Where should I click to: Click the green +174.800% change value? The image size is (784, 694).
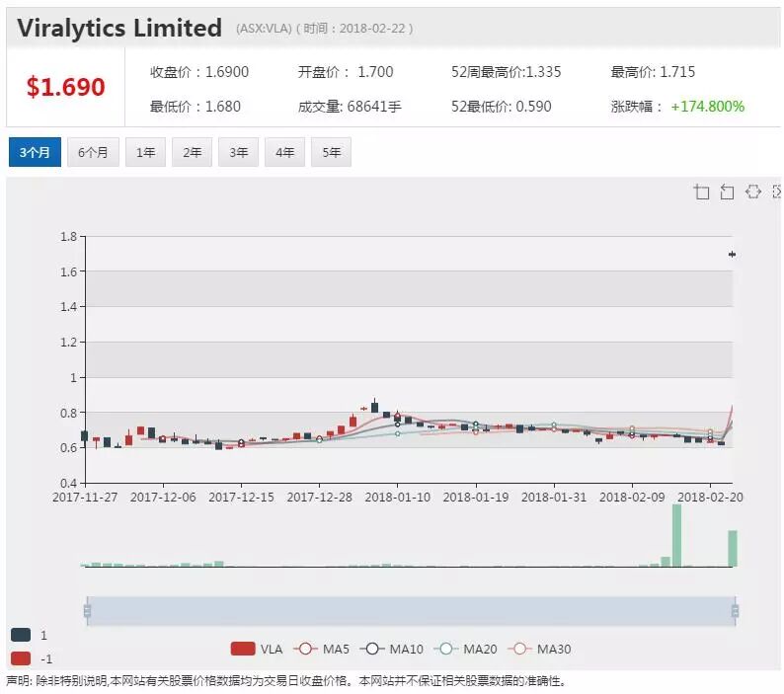pyautogui.click(x=708, y=107)
